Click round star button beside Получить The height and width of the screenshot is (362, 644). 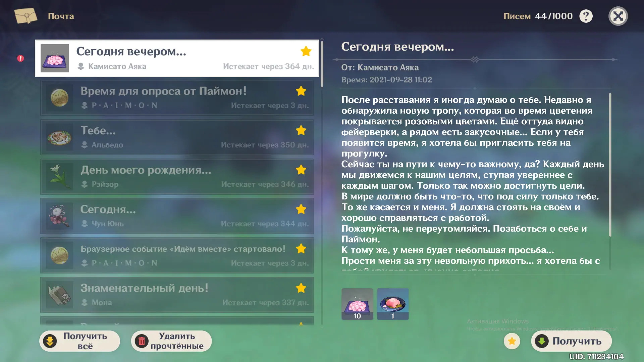(512, 341)
